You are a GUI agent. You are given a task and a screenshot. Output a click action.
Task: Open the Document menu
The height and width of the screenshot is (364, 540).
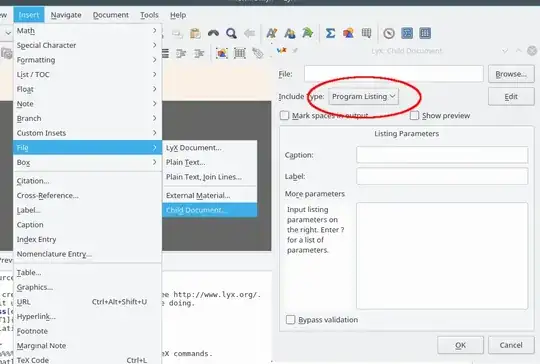(x=111, y=15)
